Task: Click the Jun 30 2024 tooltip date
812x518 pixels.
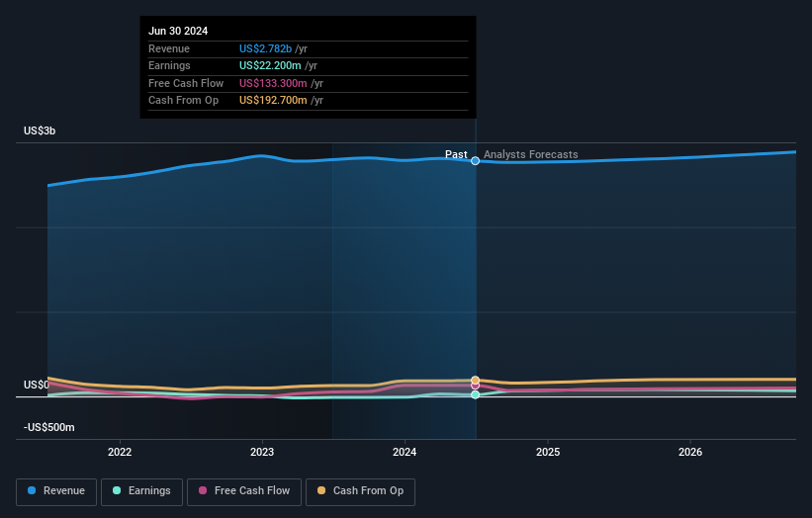Action: (178, 31)
